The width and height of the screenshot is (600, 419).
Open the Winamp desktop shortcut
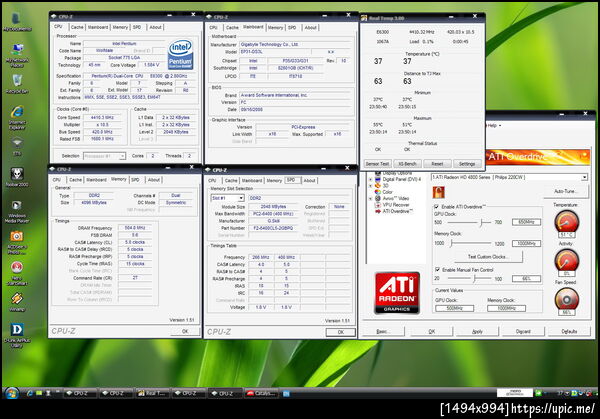click(17, 302)
